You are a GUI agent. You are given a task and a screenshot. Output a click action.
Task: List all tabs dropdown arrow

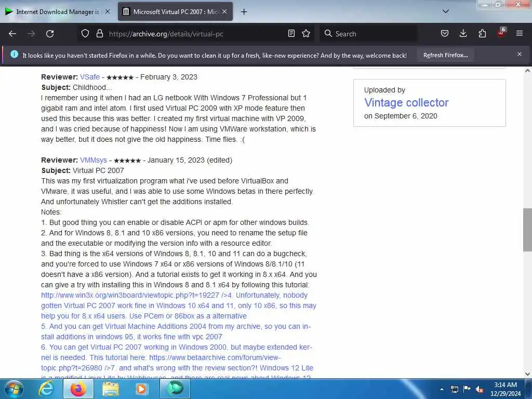[446, 11]
